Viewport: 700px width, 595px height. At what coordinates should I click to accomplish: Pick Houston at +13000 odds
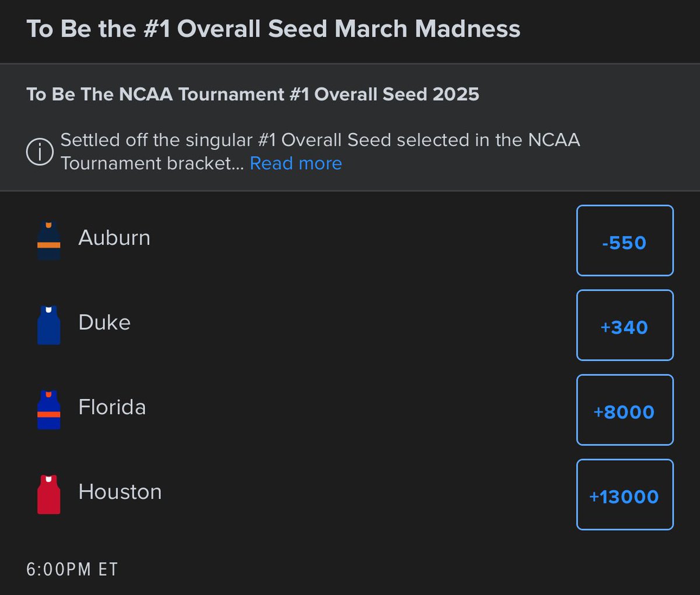pyautogui.click(x=625, y=495)
